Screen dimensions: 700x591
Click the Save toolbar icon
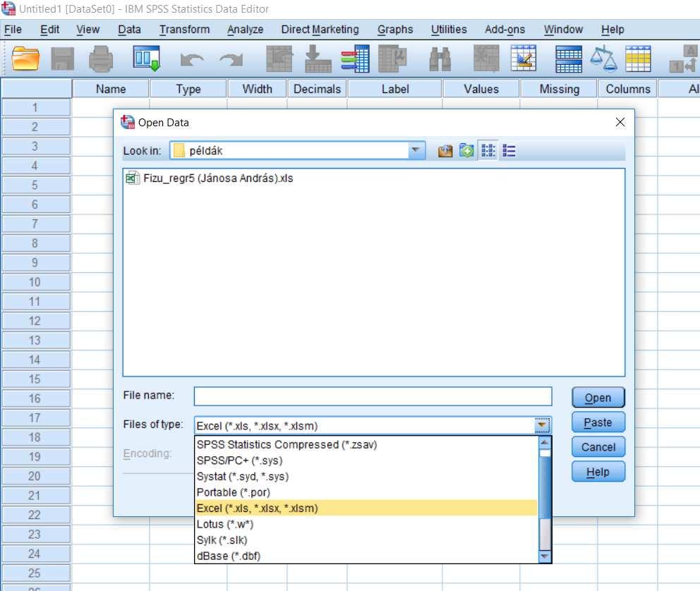[63, 59]
